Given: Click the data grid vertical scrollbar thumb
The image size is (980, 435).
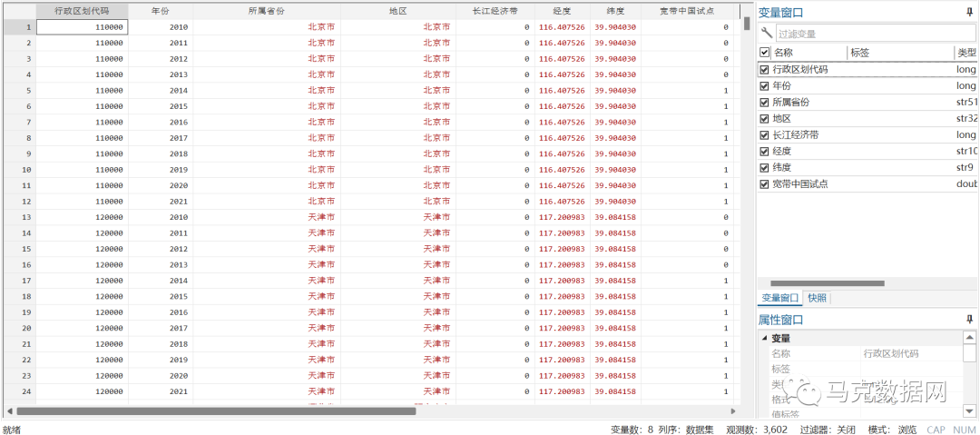Looking at the screenshot, I should (x=747, y=24).
